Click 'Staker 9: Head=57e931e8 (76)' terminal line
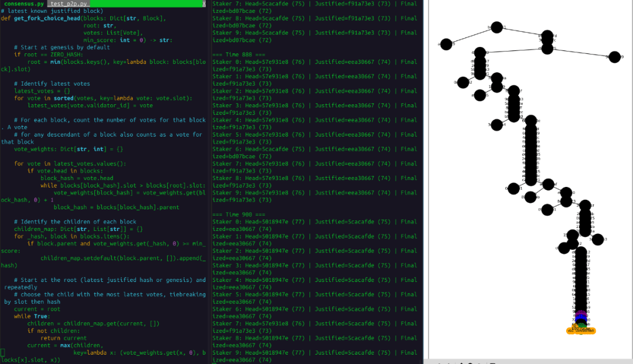The image size is (633, 364). coord(315,192)
